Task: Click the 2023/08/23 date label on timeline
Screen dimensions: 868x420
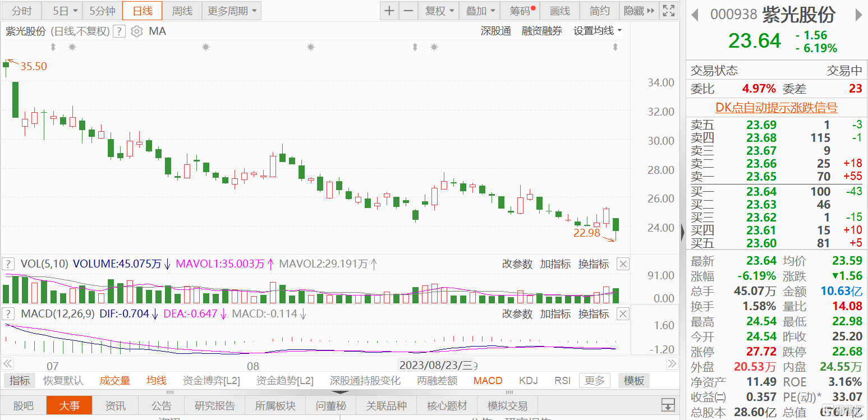Action: 437,365
